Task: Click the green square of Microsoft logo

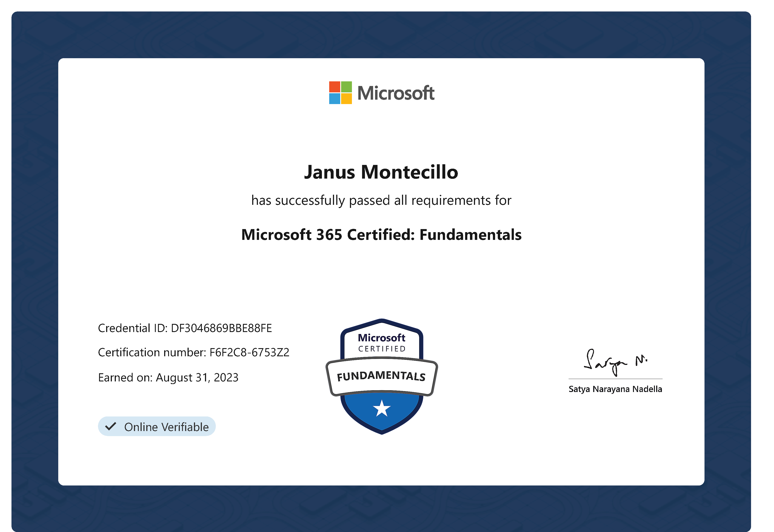Action: (x=346, y=87)
